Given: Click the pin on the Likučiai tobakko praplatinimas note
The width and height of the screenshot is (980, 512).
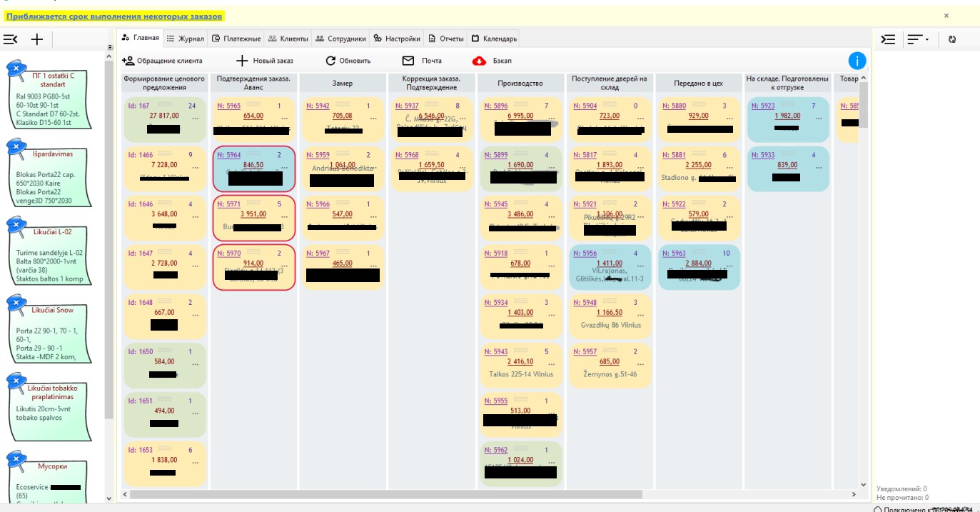Looking at the screenshot, I should (15, 383).
